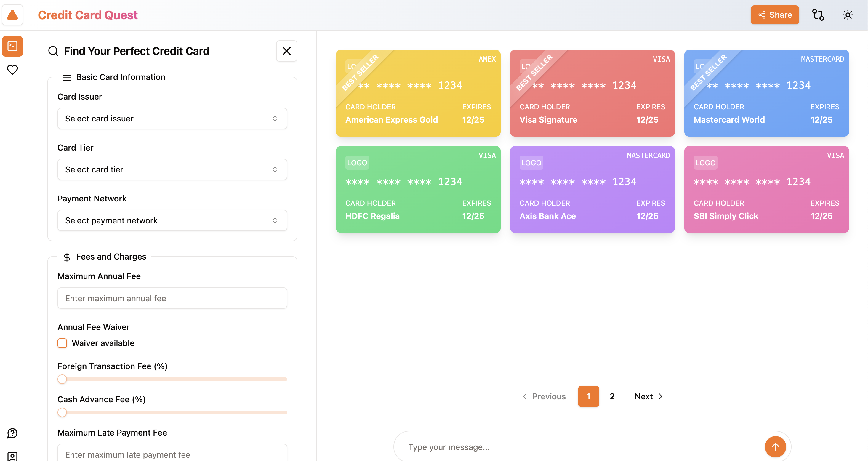Select page 1 in pagination
Screen dimensions: 868x461
(588, 396)
